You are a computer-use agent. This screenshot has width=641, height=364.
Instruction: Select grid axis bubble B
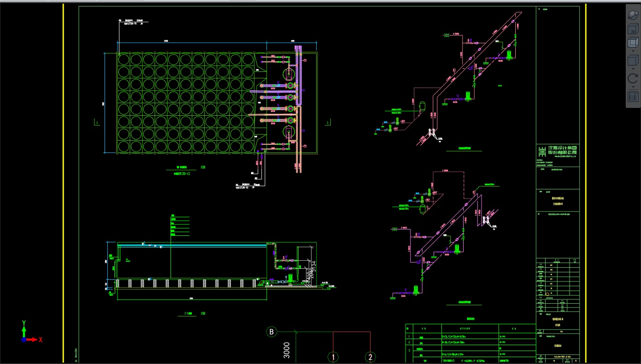[271, 331]
